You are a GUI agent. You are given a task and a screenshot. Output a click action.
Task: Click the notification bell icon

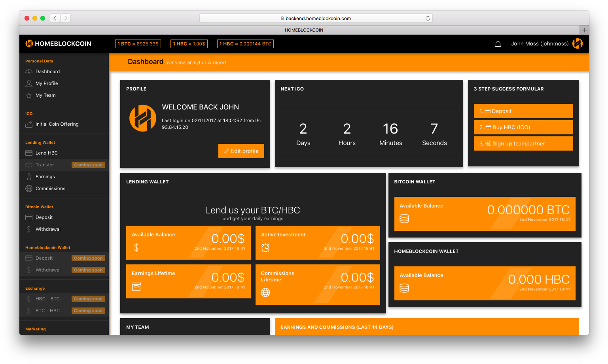click(498, 44)
